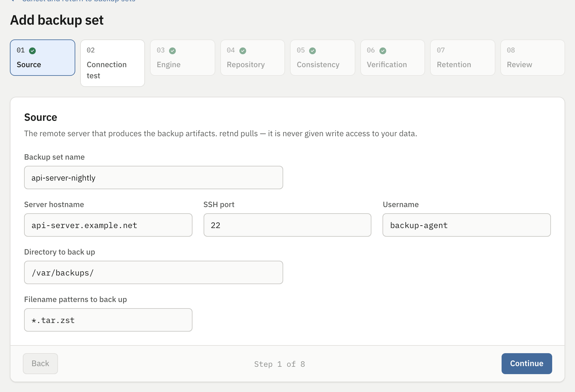Open the 05 Consistency step

coord(323,58)
